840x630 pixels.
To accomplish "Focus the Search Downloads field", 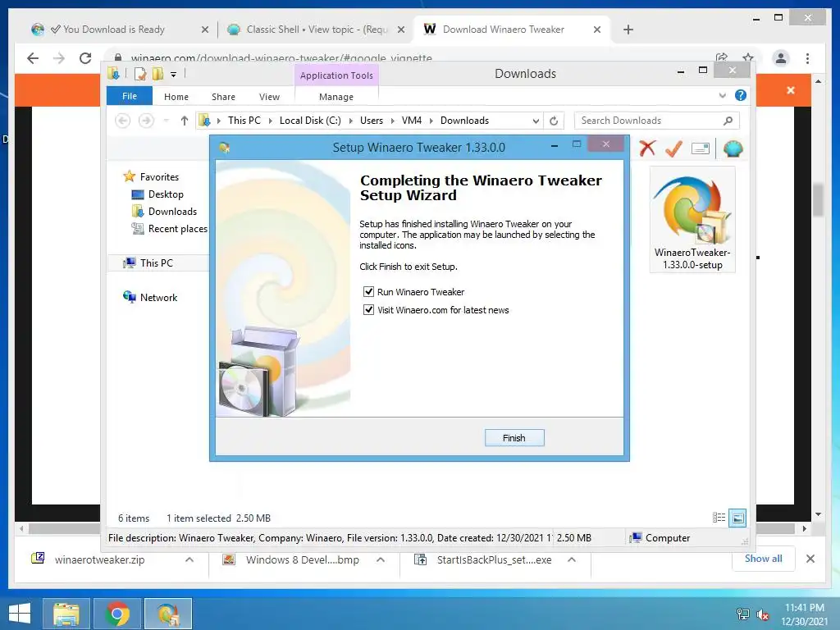I will coord(657,121).
